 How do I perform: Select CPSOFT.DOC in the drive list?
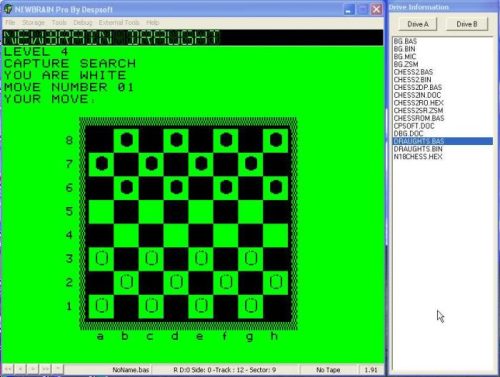coord(414,126)
